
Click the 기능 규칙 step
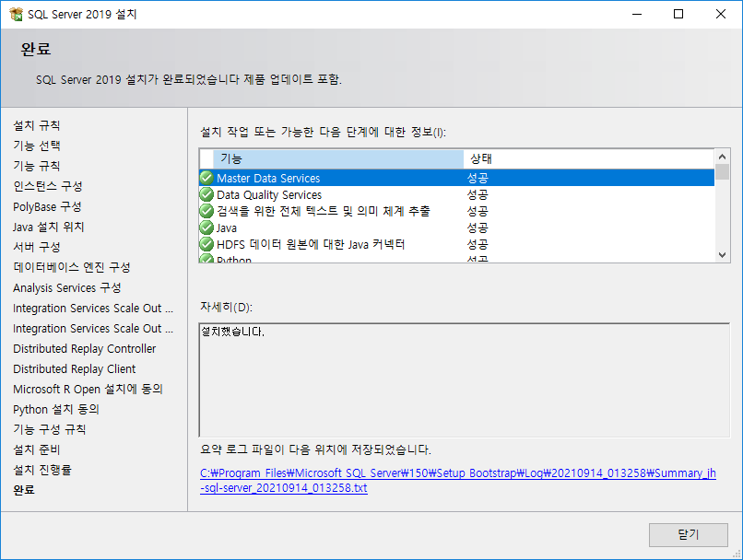coord(37,166)
